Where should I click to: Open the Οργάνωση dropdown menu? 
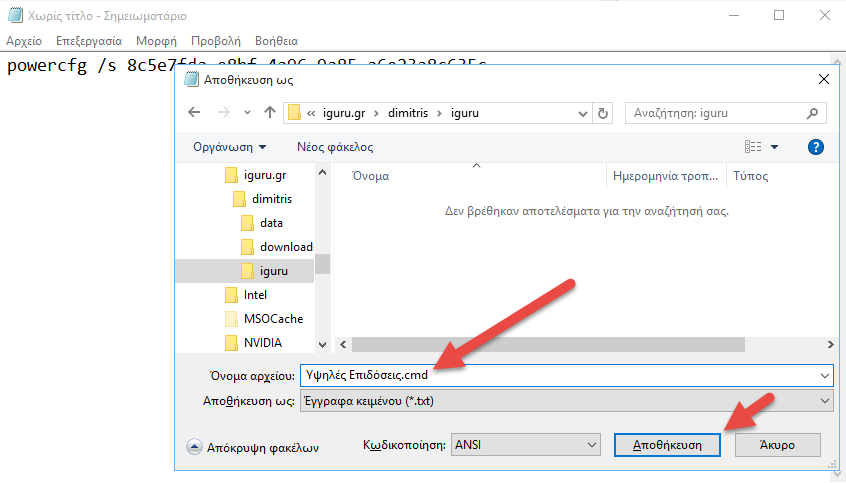[229, 147]
